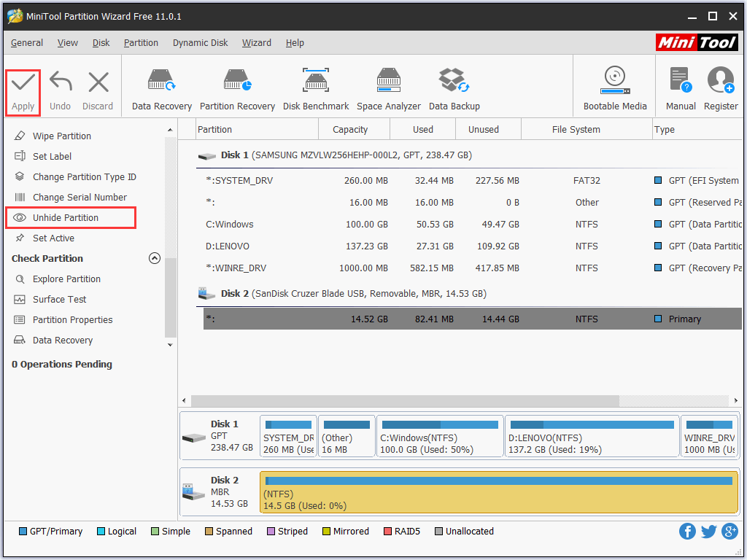This screenshot has width=747, height=560.
Task: Sort by Used column header
Action: click(422, 130)
